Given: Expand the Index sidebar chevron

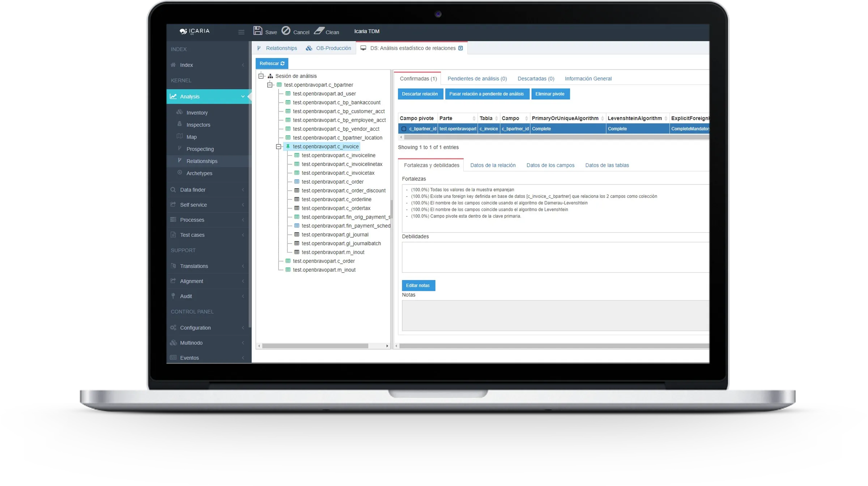Looking at the screenshot, I should click(243, 65).
